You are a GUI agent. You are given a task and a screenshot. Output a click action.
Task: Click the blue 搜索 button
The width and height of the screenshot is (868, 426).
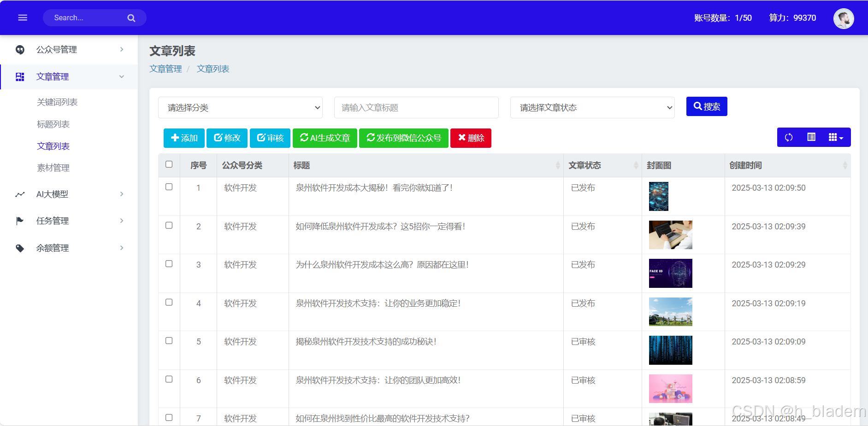[x=707, y=106]
